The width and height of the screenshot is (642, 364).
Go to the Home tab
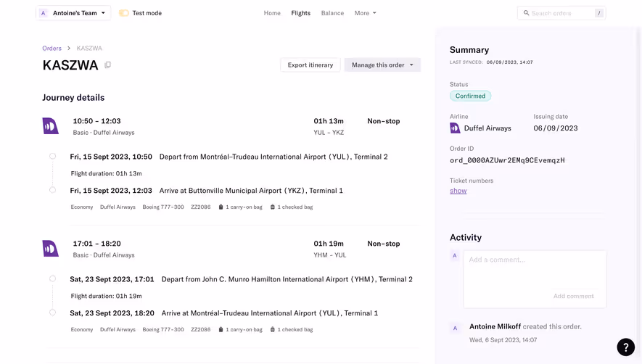tap(272, 13)
